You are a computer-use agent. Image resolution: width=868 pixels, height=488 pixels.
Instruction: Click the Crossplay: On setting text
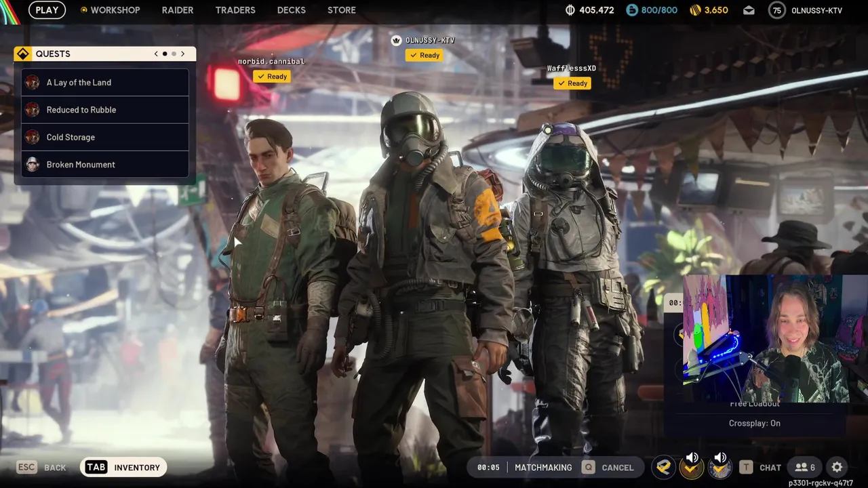pos(755,423)
